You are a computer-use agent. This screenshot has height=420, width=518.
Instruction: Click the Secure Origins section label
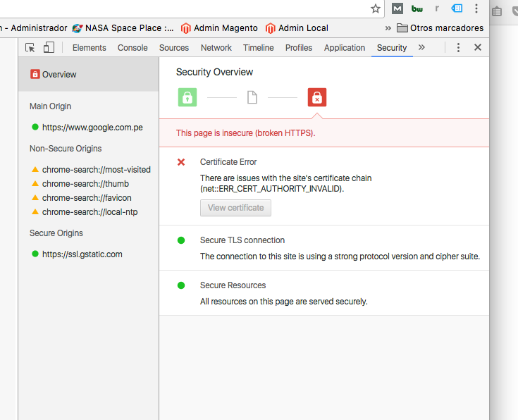(x=56, y=233)
